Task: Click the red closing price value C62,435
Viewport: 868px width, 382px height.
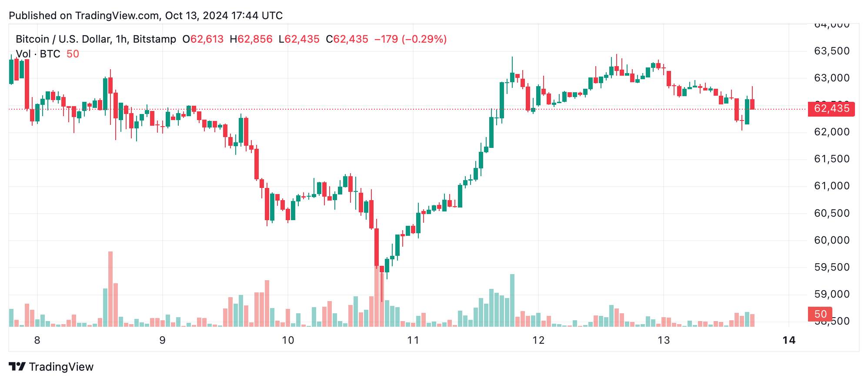Action: coord(347,39)
